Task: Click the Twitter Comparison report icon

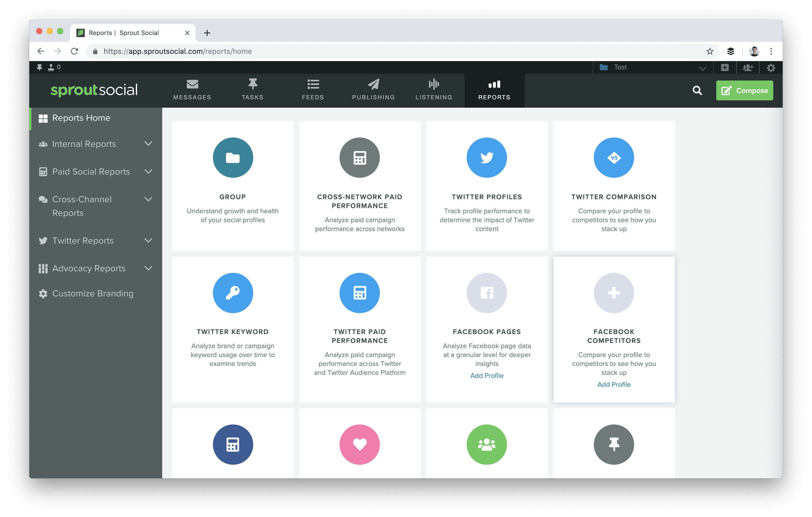Action: point(614,157)
